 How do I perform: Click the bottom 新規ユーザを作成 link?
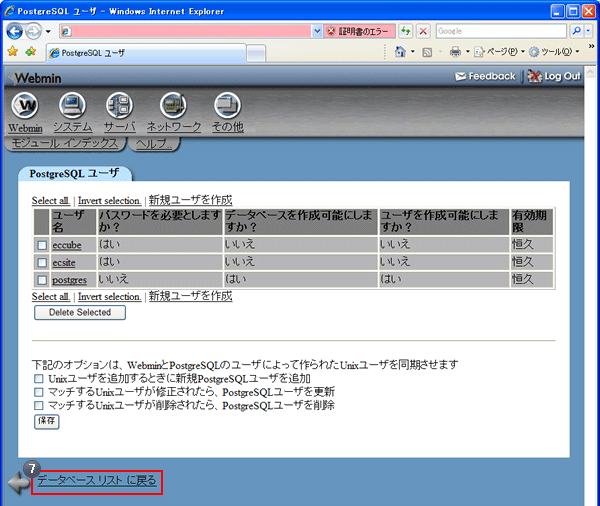[190, 296]
